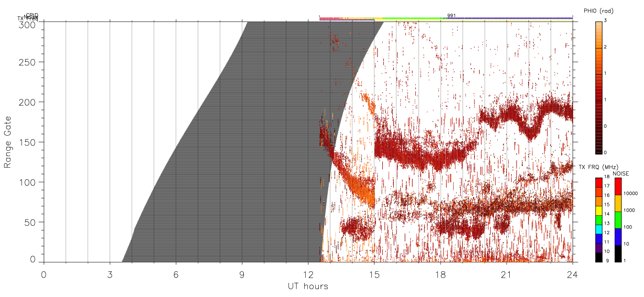Viewport: 644px width, 297px height.
Task: Click the '6' tick on the UT hours axis
Action: tap(176, 274)
